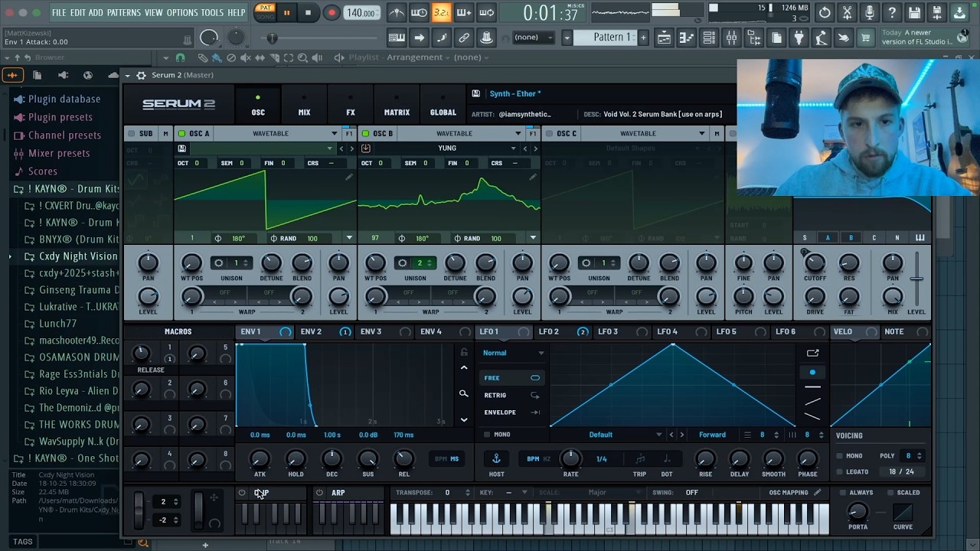Open the channel rack view icon
The image size is (980, 551).
pos(709,37)
